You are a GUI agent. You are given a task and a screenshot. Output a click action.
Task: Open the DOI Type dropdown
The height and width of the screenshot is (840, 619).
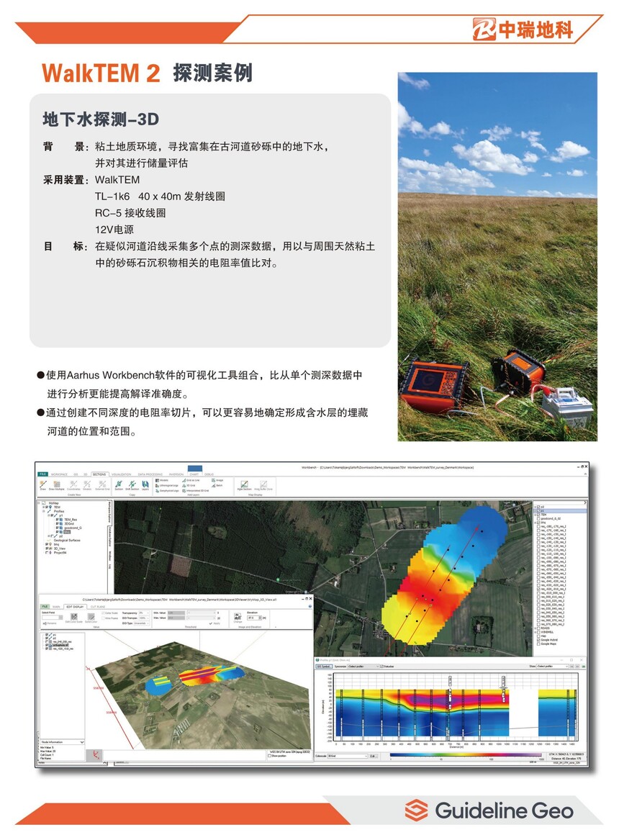point(141,623)
